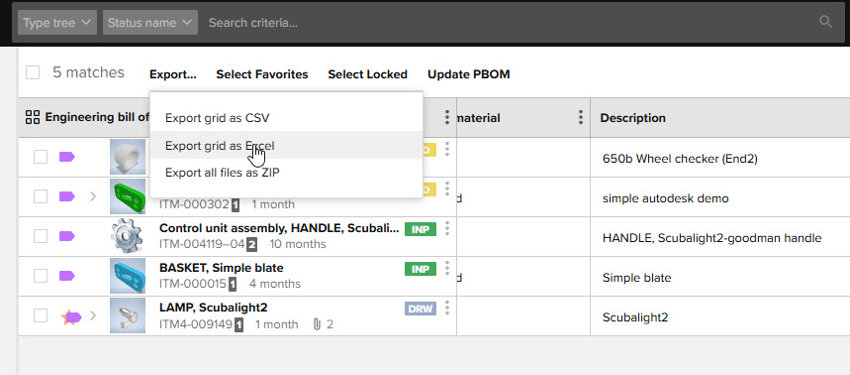Viewport: 850px width, 375px height.
Task: Check the box for the BASKET, Simple blate row
Action: 41,276
